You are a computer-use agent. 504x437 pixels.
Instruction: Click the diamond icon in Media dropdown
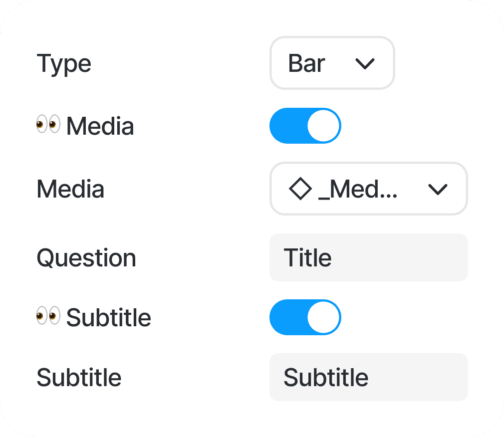[300, 189]
